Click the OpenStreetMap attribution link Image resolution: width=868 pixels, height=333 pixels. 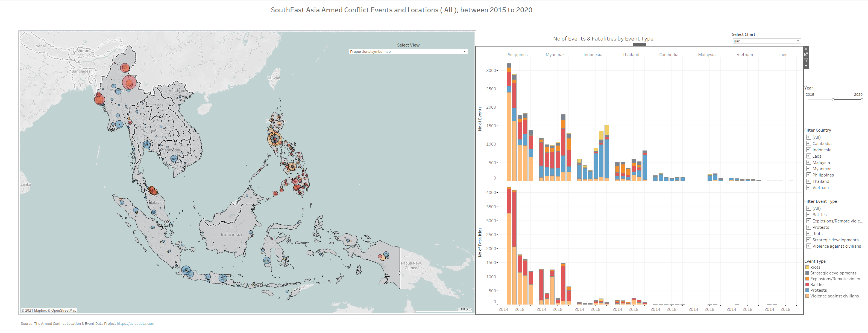64,310
